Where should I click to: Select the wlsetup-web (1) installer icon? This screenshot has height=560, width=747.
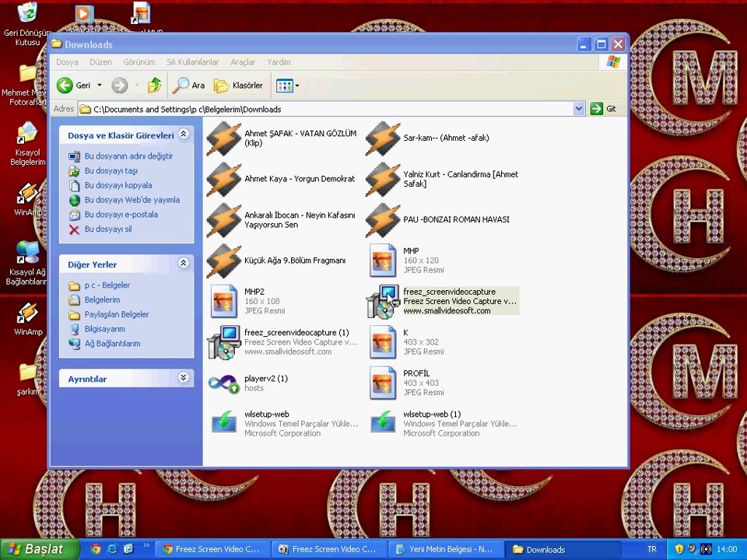pyautogui.click(x=383, y=422)
